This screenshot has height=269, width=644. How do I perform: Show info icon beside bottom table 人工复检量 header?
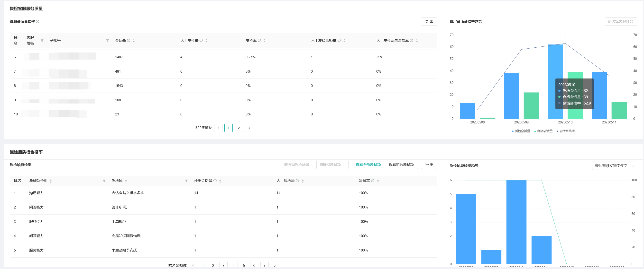(297, 180)
